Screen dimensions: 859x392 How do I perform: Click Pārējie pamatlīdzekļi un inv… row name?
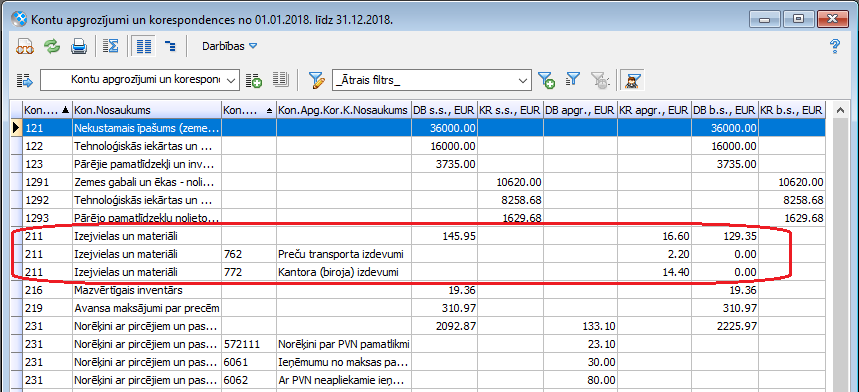pos(147,164)
